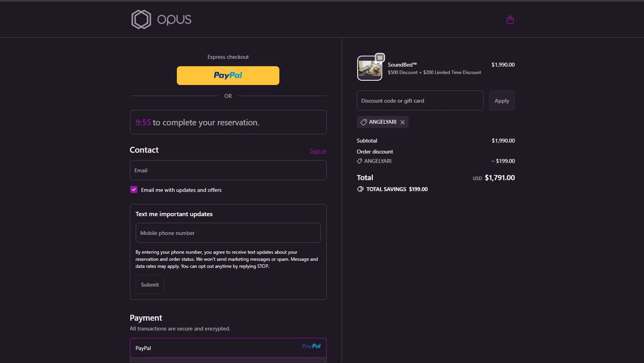
Task: Focus the Mobile phone number field
Action: tap(228, 233)
